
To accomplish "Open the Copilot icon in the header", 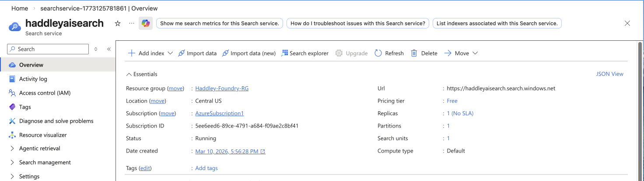I will click(146, 23).
